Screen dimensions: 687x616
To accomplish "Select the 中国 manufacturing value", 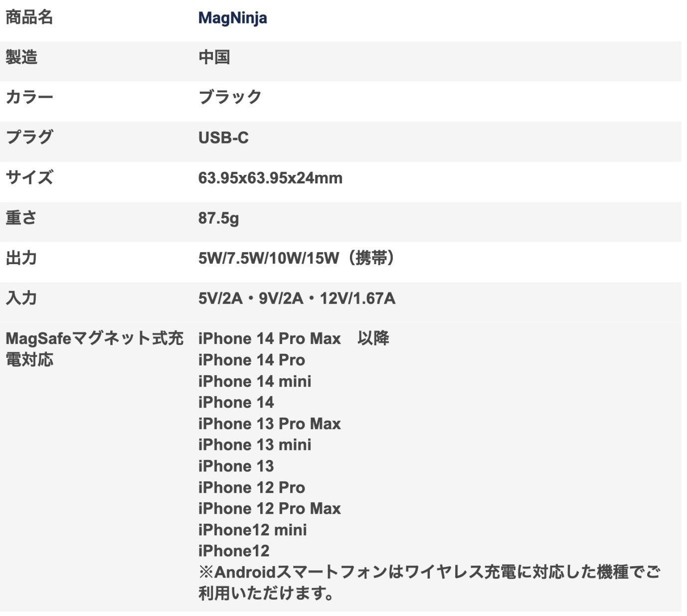I will 214,58.
